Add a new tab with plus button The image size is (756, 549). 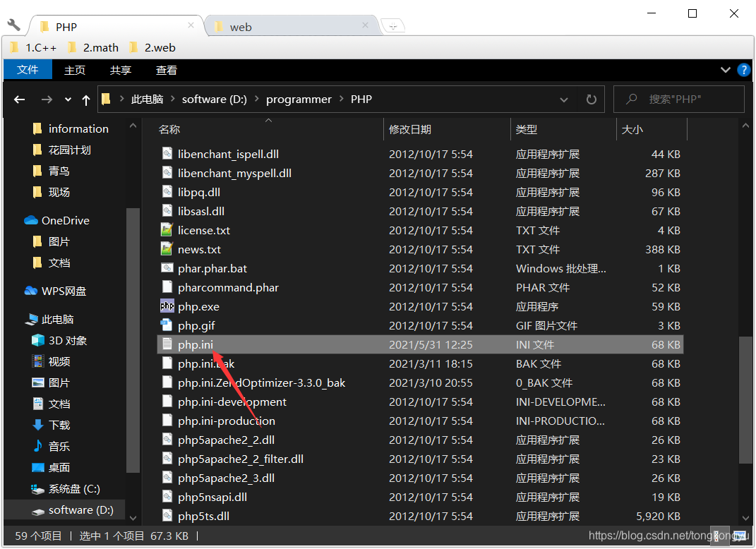[393, 27]
